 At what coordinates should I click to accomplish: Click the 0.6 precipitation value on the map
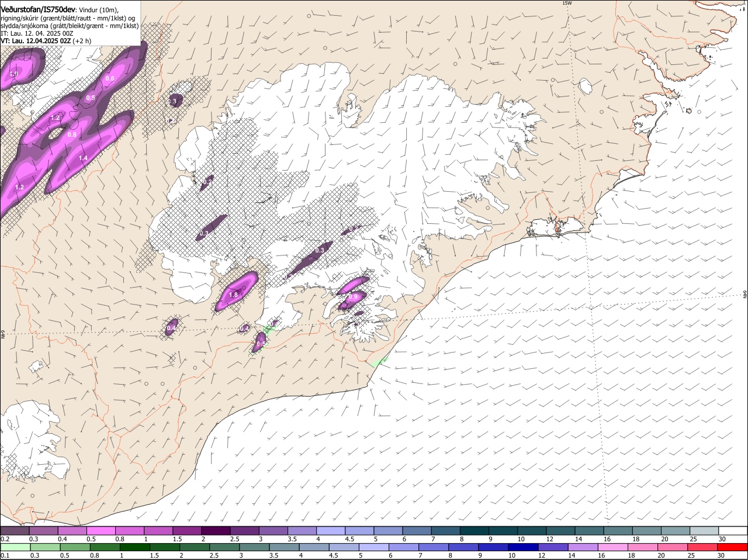(110, 79)
